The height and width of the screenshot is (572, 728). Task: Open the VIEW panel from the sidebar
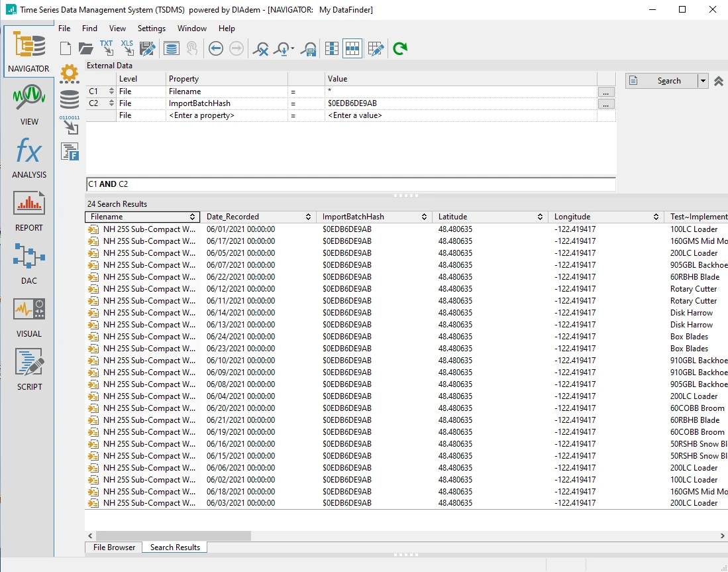[x=29, y=104]
